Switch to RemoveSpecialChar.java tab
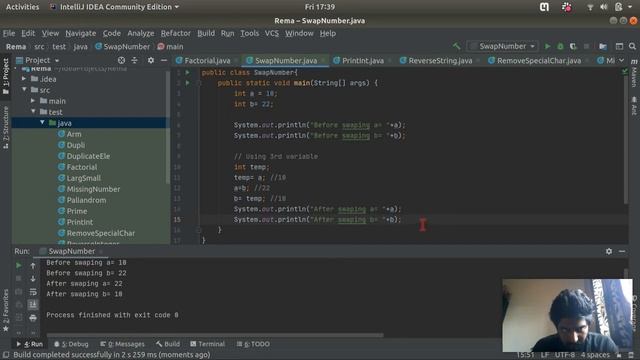This screenshot has height=360, width=640. [538, 60]
